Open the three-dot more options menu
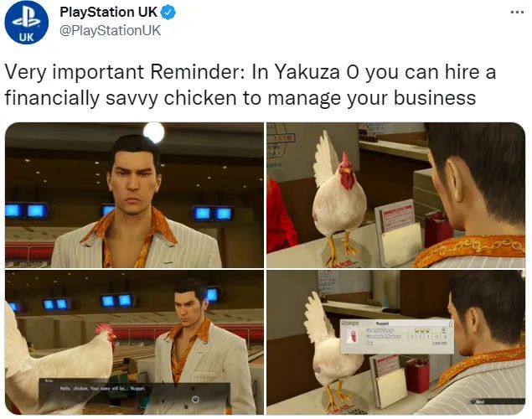532x419 pixels. [517, 13]
